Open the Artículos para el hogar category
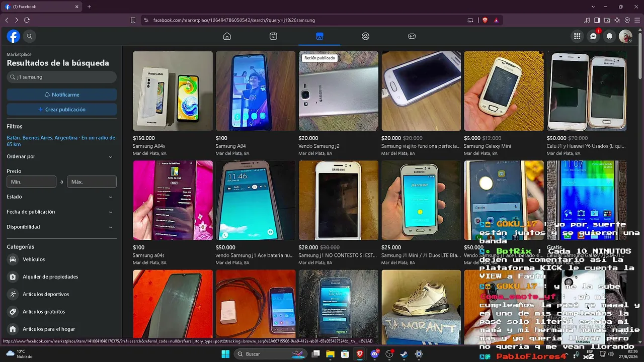The image size is (644, 362). point(61,329)
